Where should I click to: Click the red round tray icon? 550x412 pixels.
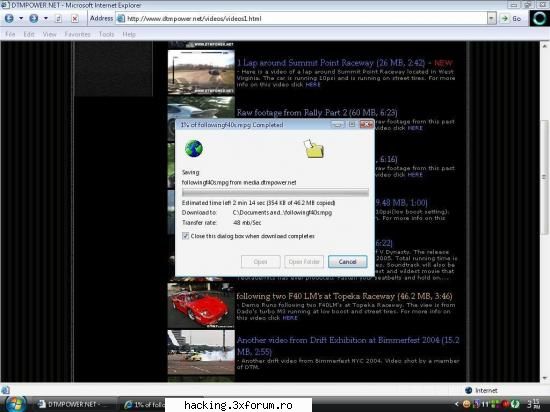pyautogui.click(x=505, y=404)
